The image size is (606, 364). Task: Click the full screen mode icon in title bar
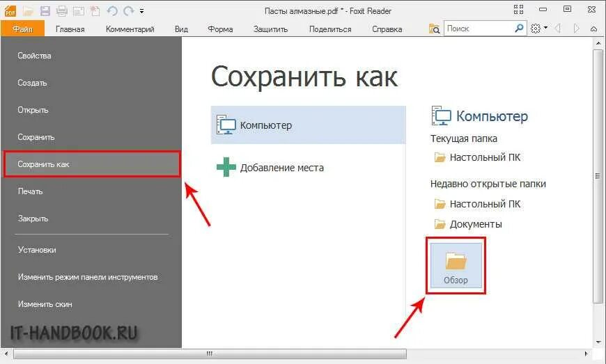[518, 10]
